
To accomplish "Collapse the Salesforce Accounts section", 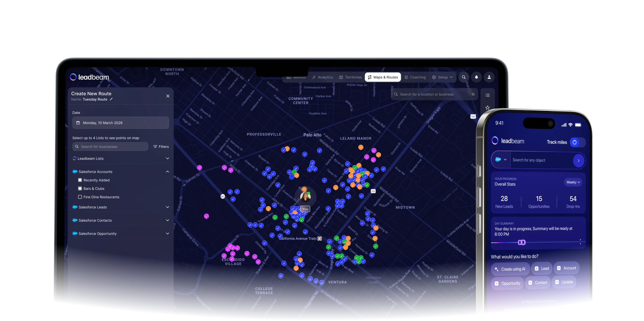I will [167, 172].
